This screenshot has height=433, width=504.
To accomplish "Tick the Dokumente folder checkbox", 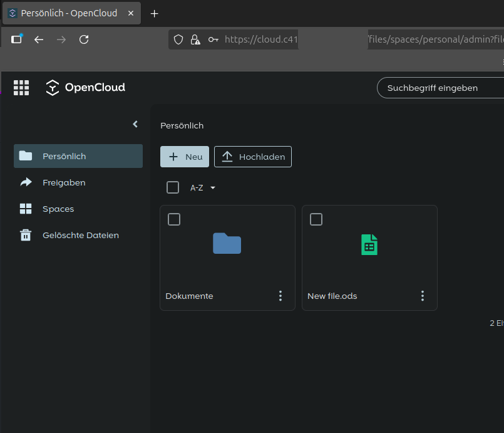I will tap(174, 219).
